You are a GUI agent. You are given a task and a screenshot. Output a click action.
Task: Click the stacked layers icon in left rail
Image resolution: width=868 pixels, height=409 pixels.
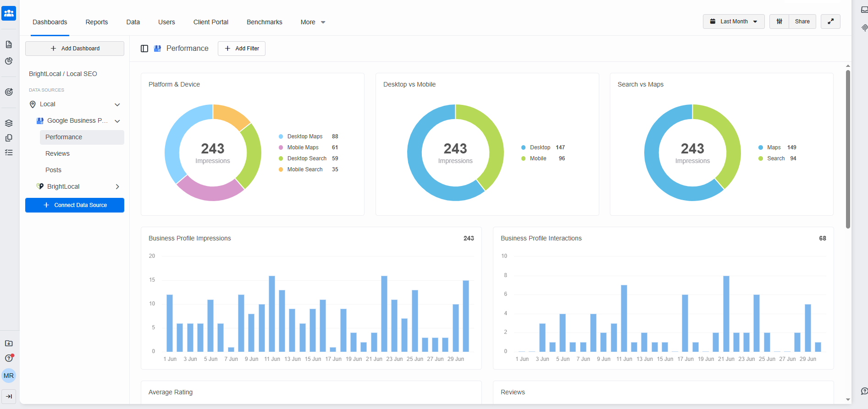[9, 123]
